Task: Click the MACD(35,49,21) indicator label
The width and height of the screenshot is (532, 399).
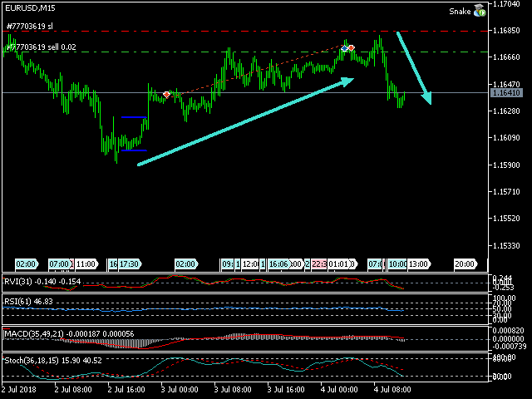Action: [x=69, y=334]
